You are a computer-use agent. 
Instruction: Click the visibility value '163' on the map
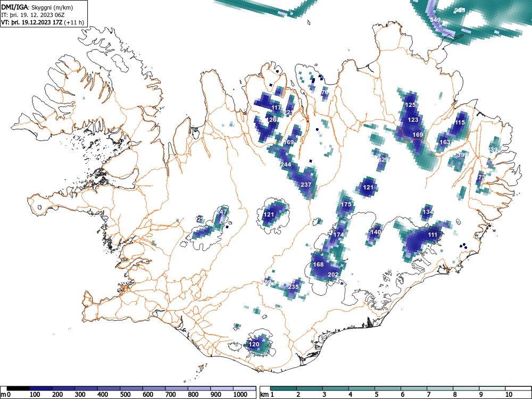(x=445, y=142)
